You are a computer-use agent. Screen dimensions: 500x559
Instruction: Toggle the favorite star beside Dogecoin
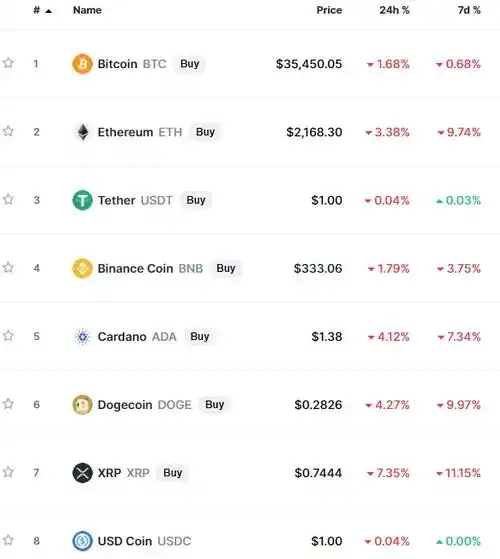pyautogui.click(x=8, y=404)
